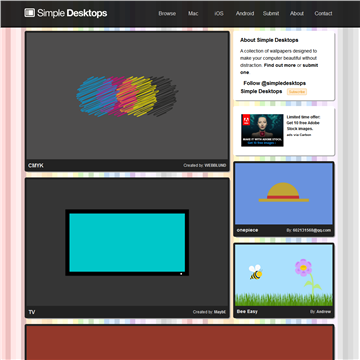Image resolution: width=360 pixels, height=360 pixels.
Task: Click the 'submit one' link
Action: tap(279, 69)
